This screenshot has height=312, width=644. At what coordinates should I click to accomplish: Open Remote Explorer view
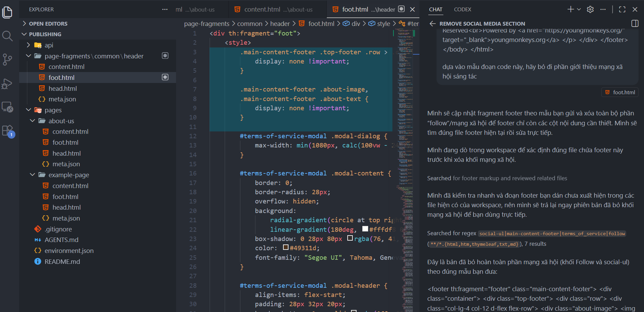point(7,107)
